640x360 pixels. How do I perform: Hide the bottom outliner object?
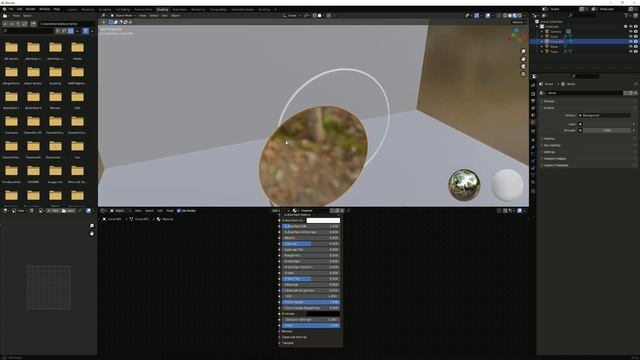[x=631, y=51]
